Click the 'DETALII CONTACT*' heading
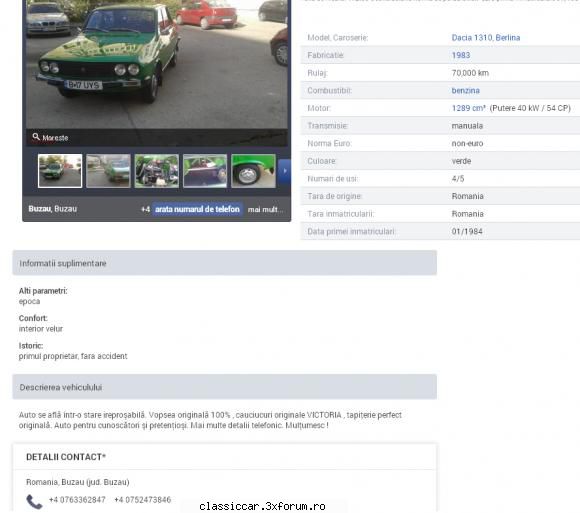The image size is (580, 513). click(x=66, y=457)
